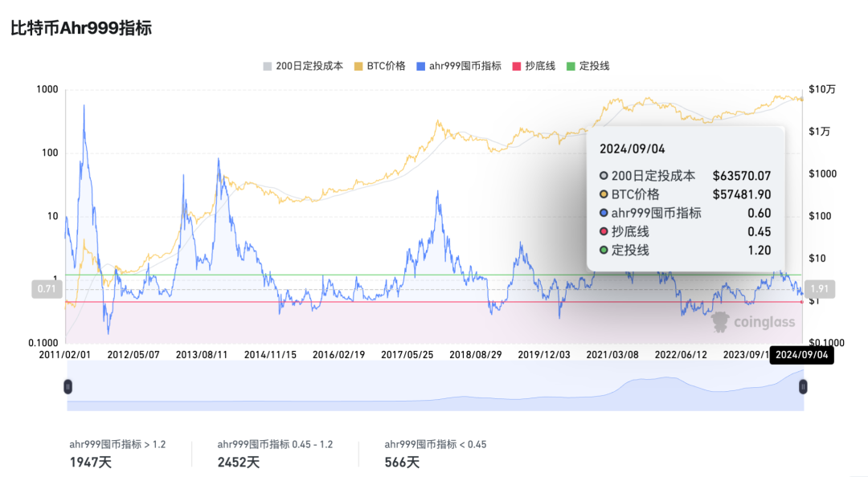Click the 2017/05/25 x-axis date label
Image resolution: width=868 pixels, height=477 pixels.
[407, 354]
